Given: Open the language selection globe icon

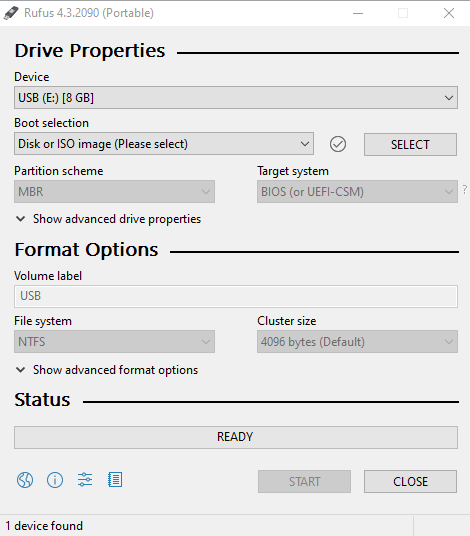Looking at the screenshot, I should pyautogui.click(x=25, y=480).
